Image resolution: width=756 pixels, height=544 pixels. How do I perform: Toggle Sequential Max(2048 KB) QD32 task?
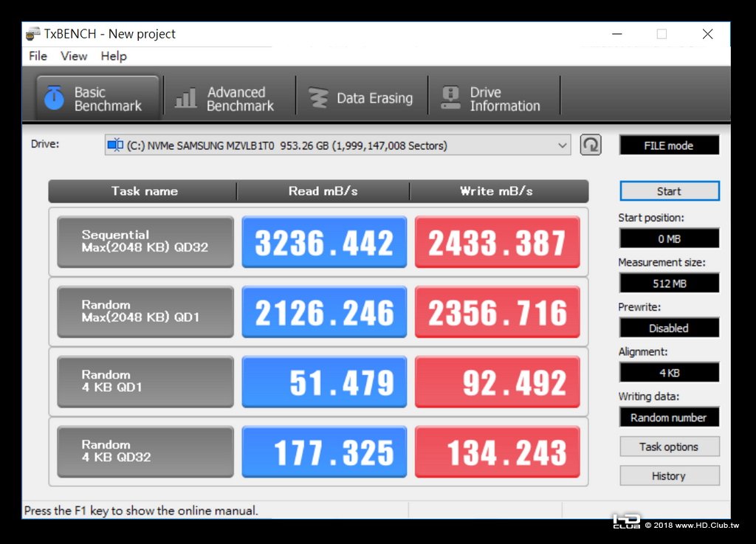tap(145, 242)
